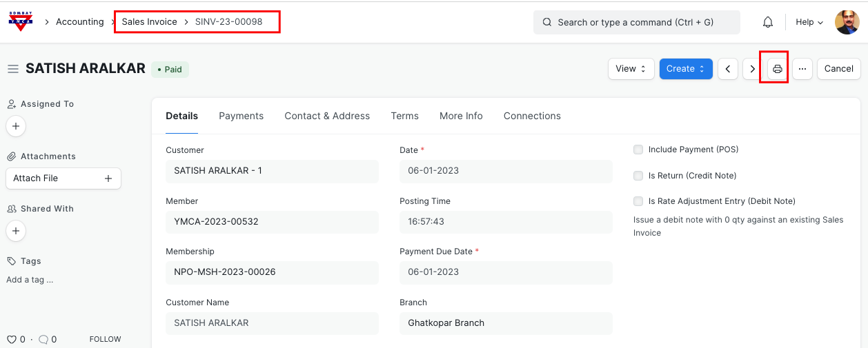Image resolution: width=868 pixels, height=348 pixels.
Task: Open the three-dot more options menu
Action: tap(802, 69)
